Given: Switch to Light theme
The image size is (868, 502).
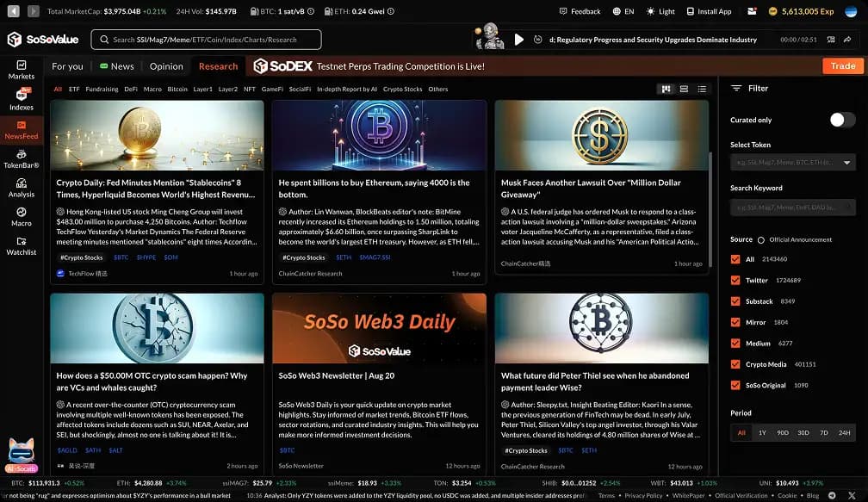Looking at the screenshot, I should click(x=660, y=11).
